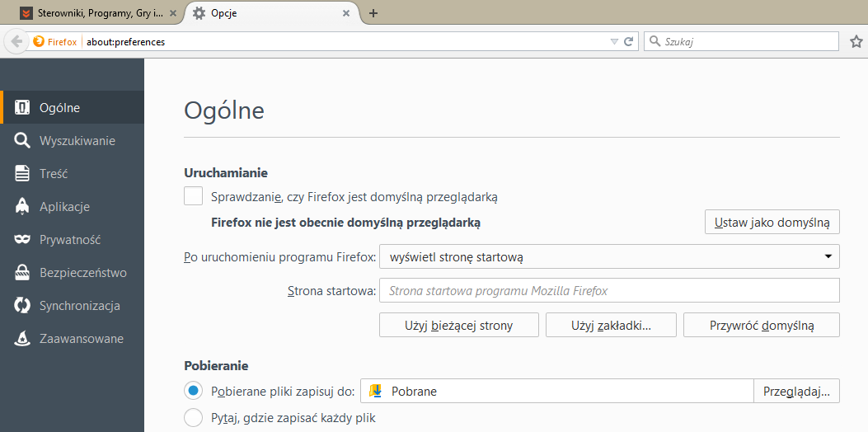
Task: Open the Zaawansowane settings section
Action: (x=72, y=338)
